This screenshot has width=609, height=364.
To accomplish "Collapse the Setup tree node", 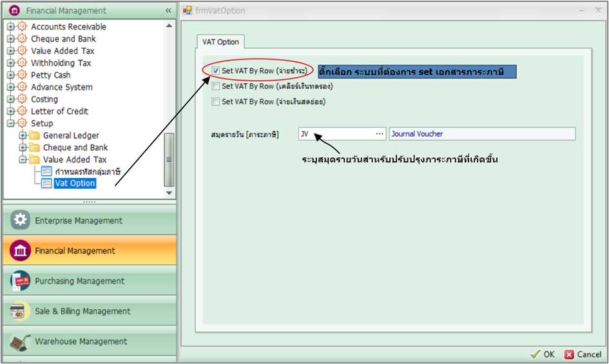I will tap(10, 124).
